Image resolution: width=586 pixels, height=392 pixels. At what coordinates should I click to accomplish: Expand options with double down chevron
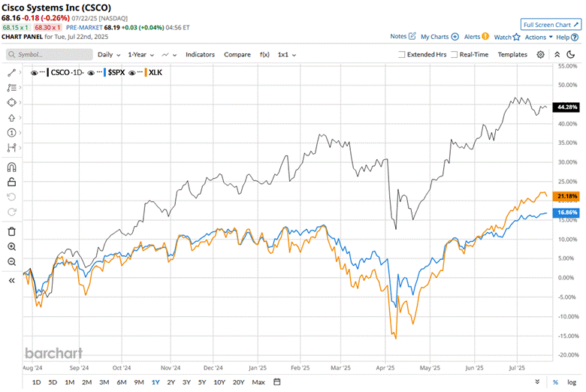(x=537, y=381)
